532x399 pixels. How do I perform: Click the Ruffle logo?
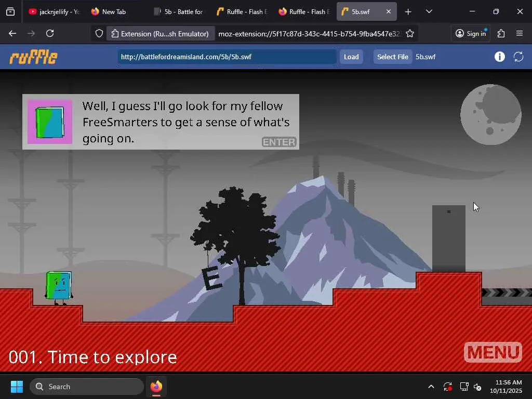(x=33, y=57)
